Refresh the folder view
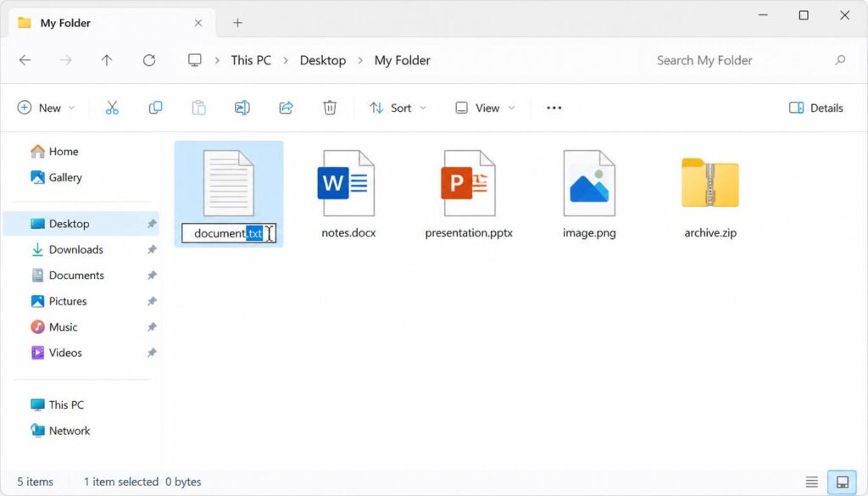Screen dimensions: 868x496 [x=149, y=60]
